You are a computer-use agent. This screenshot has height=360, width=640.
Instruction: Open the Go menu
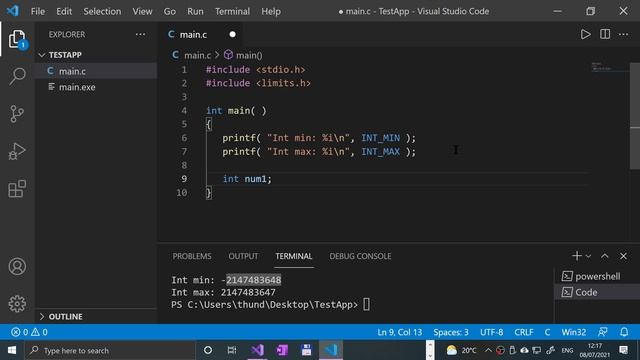170,11
